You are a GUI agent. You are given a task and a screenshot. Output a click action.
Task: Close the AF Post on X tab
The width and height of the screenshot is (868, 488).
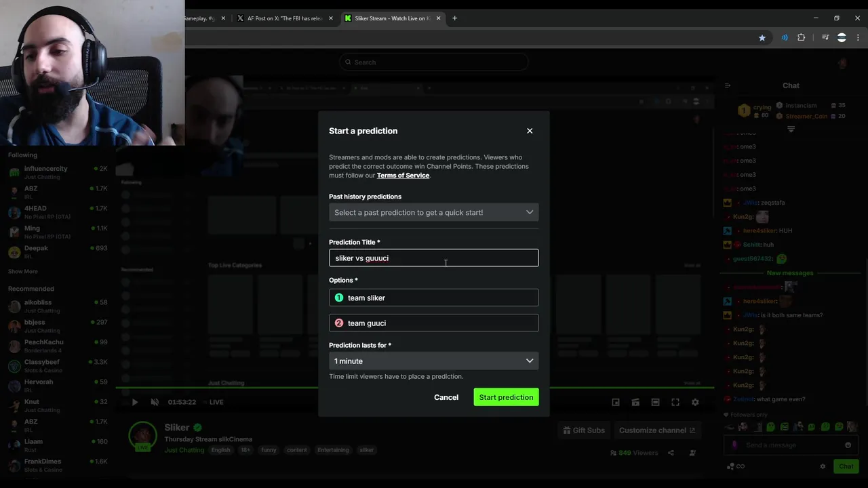tap(331, 18)
